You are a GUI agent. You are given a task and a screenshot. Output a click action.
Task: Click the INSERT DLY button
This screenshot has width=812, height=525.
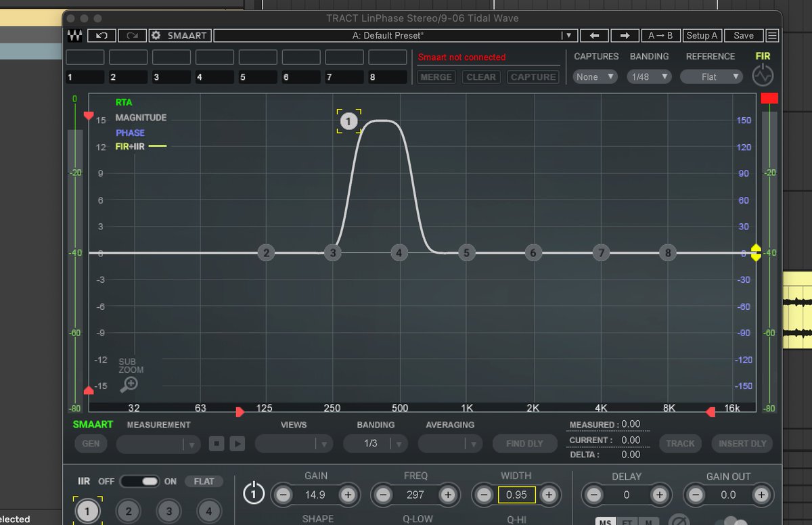pyautogui.click(x=742, y=444)
